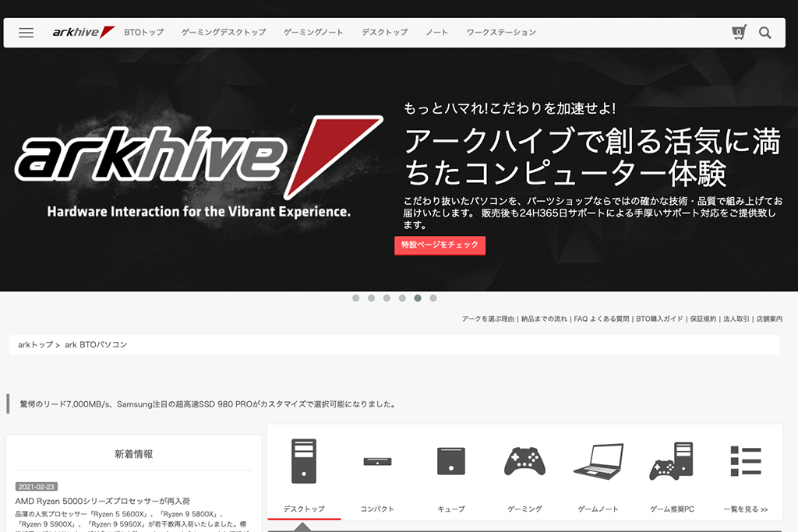The image size is (798, 532).
Task: Click the 2021-02-23 date badge
Action: (x=36, y=487)
